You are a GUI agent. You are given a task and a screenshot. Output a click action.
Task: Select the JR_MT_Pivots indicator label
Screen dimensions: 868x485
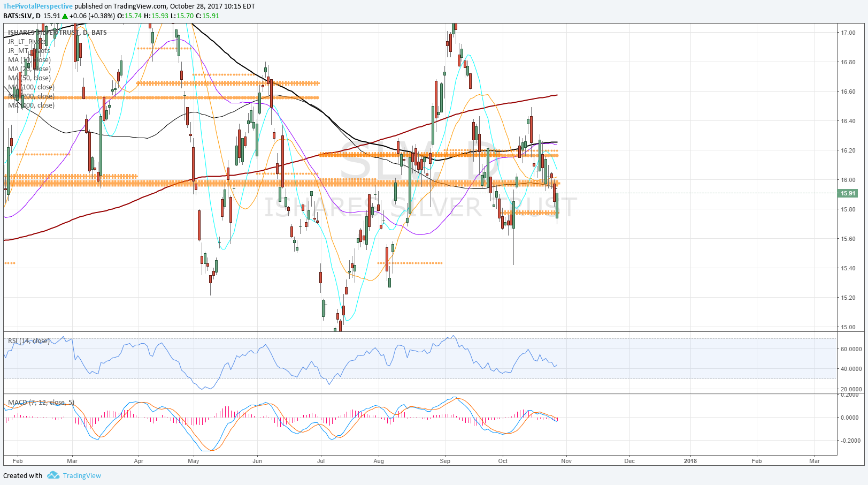[x=29, y=50]
